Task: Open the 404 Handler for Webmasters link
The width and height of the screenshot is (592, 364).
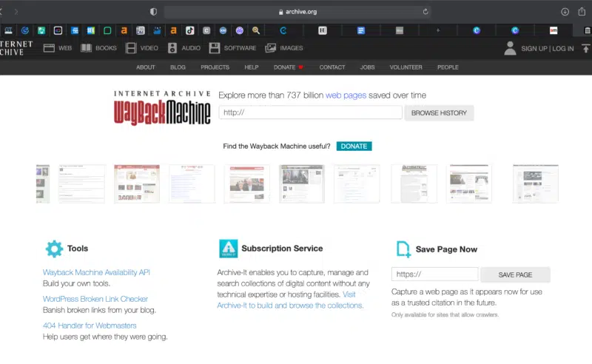Action: coord(90,326)
